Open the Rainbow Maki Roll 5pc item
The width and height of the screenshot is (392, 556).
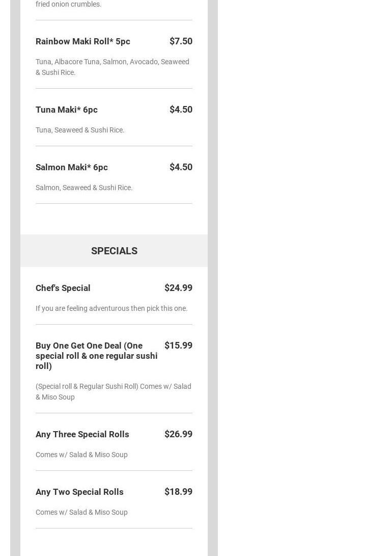pos(83,41)
